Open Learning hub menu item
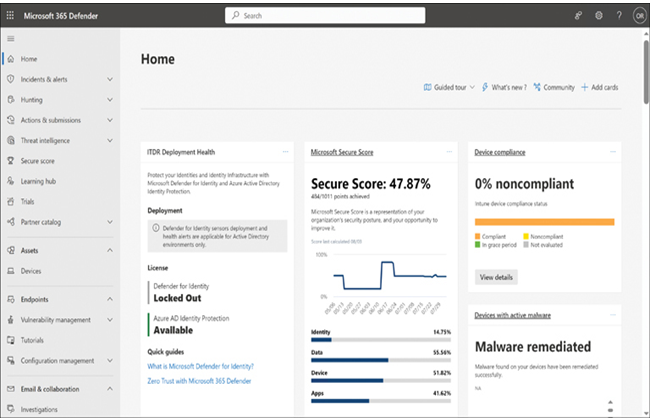 point(38,181)
